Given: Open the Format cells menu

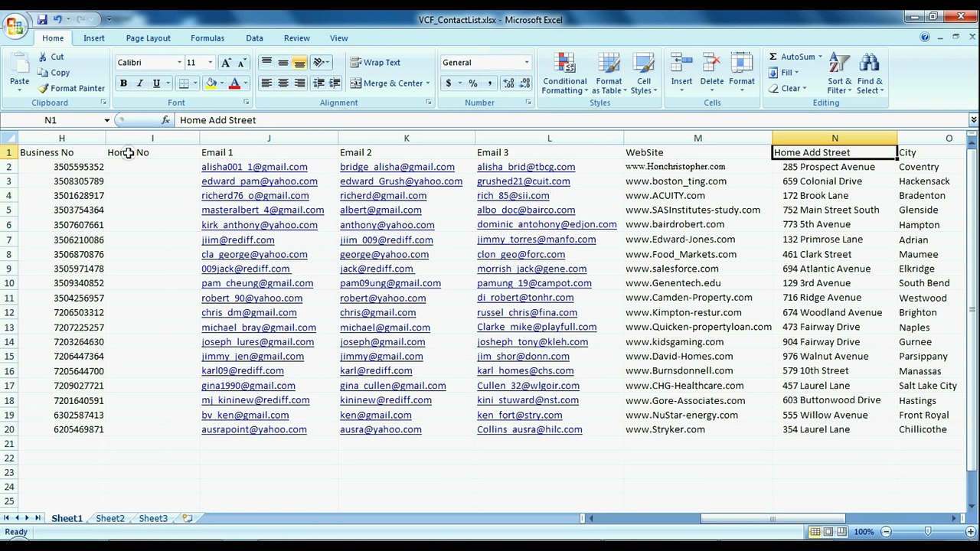Looking at the screenshot, I should (741, 73).
